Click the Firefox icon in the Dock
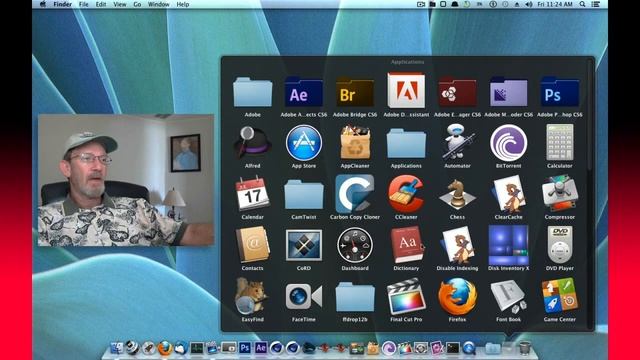 click(x=165, y=348)
